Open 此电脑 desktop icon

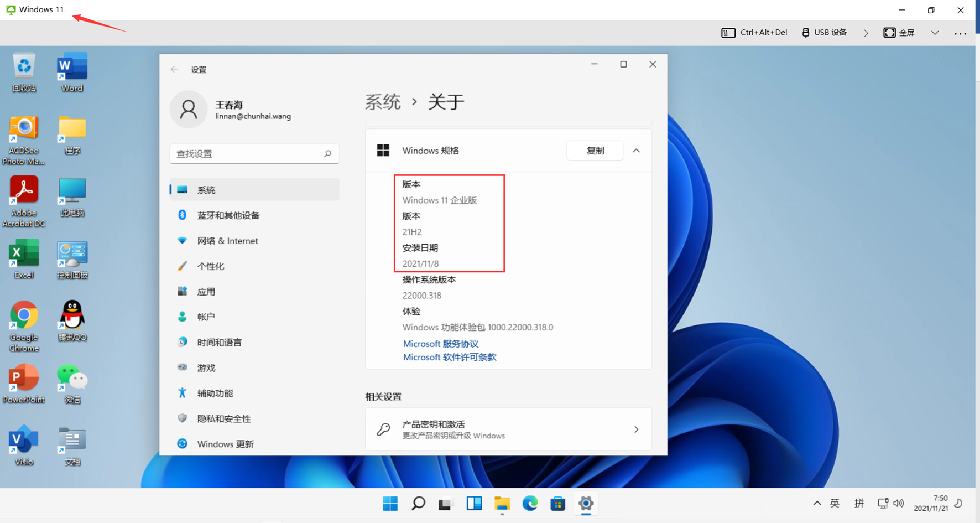(72, 197)
